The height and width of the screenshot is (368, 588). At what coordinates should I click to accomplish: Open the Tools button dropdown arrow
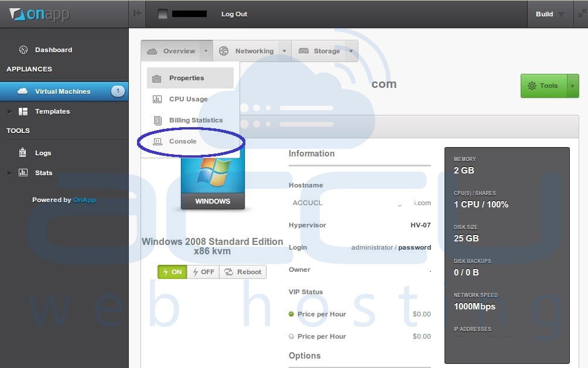pos(573,86)
